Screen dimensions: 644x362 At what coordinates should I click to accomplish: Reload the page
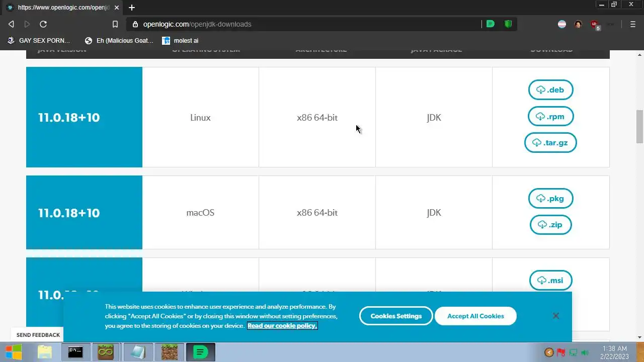[x=43, y=24]
